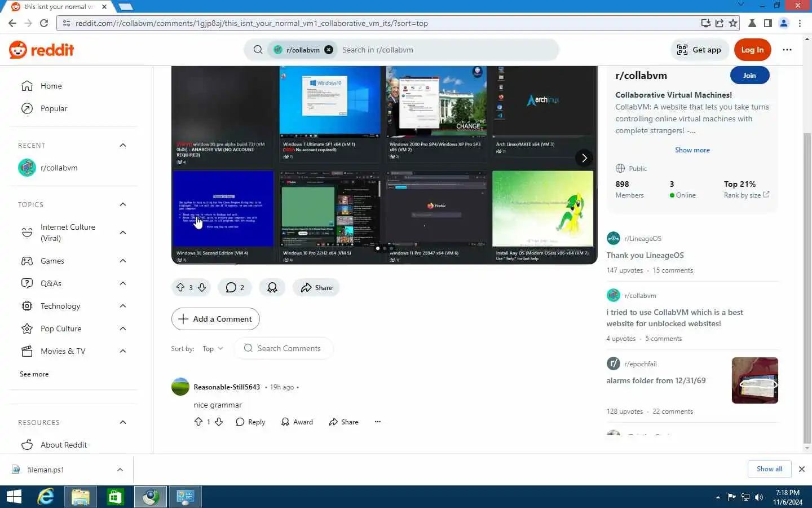Screen dimensions: 812x508
Task: Open the post's comments button
Action: click(x=235, y=287)
